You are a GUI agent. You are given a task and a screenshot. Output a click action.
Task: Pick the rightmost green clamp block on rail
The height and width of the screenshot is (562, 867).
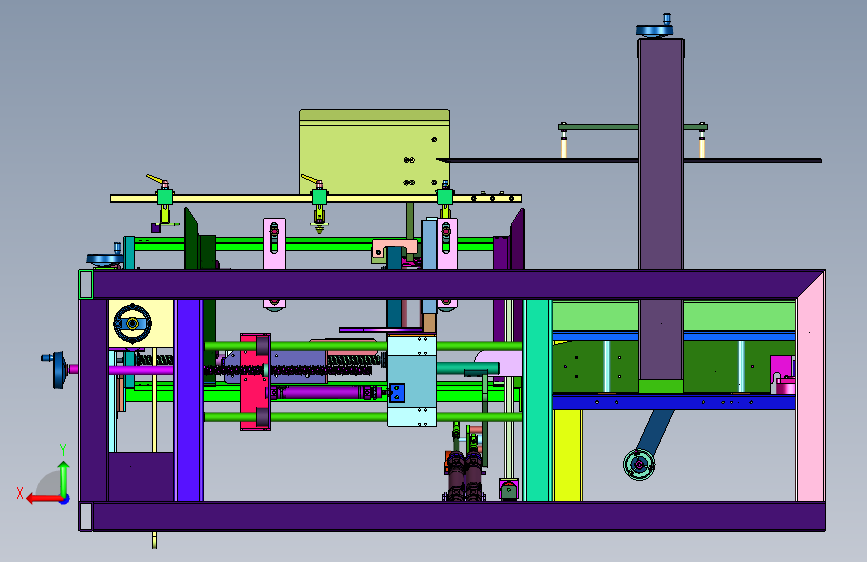(x=445, y=197)
